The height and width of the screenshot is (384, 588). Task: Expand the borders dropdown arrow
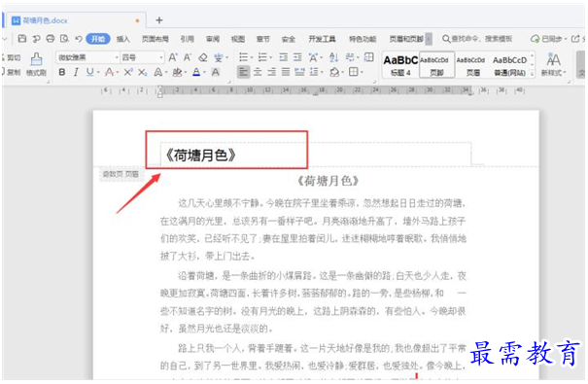coord(362,72)
